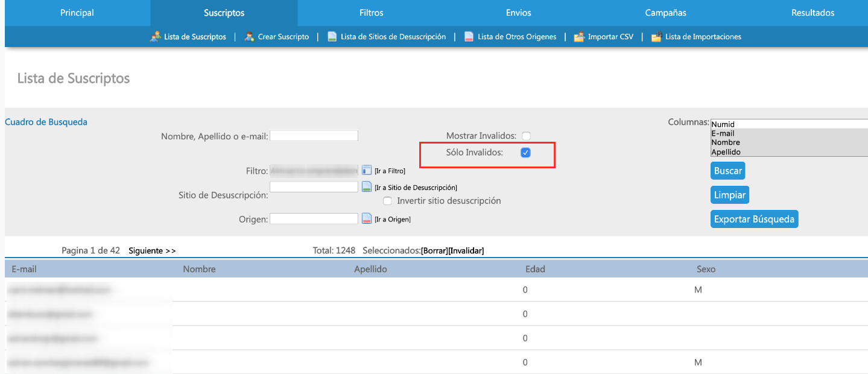Screen dimensions: 868x374
Task: Focus the Nombre, Apellido o e-mail field
Action: point(314,136)
